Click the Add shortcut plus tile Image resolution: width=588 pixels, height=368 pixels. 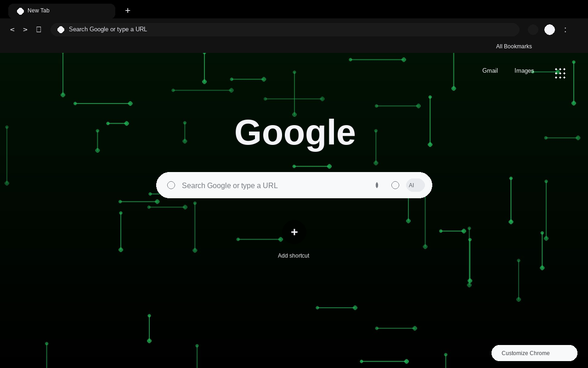tap(294, 232)
